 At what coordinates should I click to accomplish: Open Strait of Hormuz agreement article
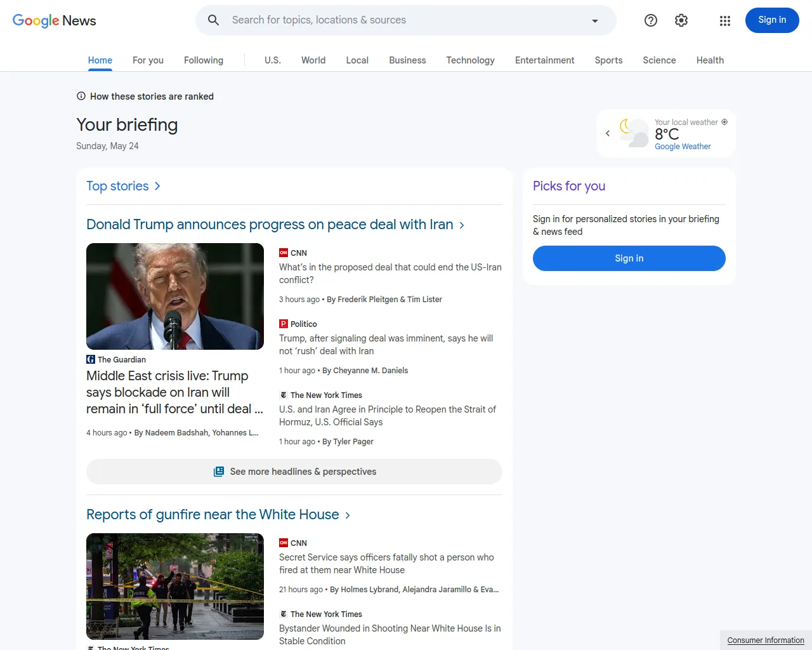[x=388, y=416]
